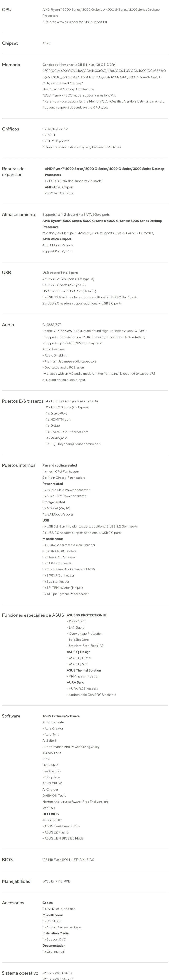Select the Manejabilidad section label
Viewport: 170px width, 980px height.
pyautogui.click(x=16, y=881)
